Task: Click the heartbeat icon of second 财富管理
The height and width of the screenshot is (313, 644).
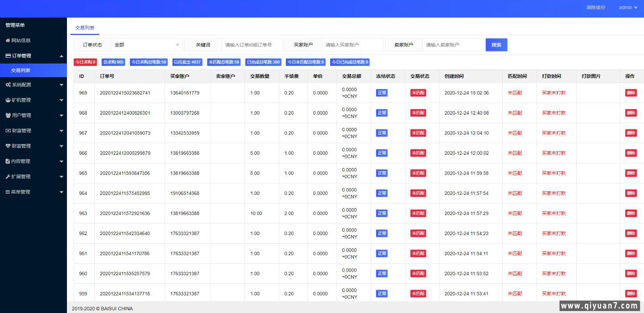Action: point(8,146)
